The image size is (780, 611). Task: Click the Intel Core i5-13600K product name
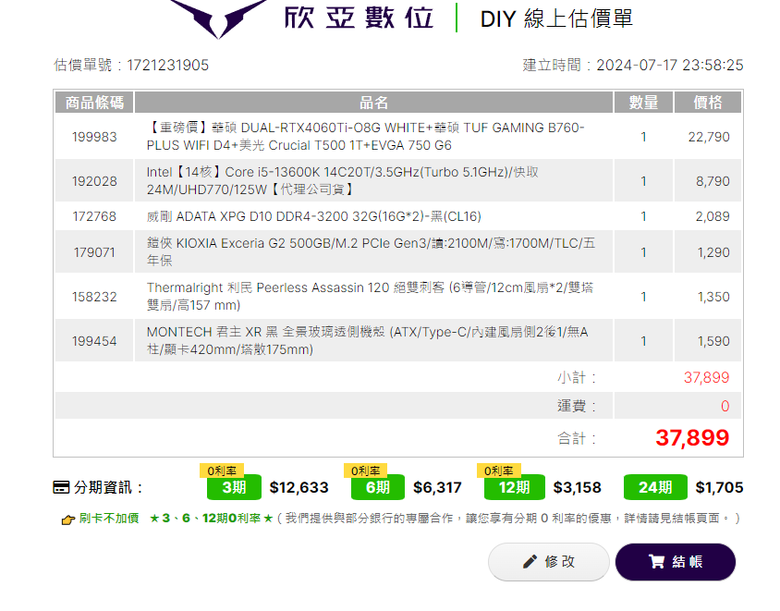(343, 181)
